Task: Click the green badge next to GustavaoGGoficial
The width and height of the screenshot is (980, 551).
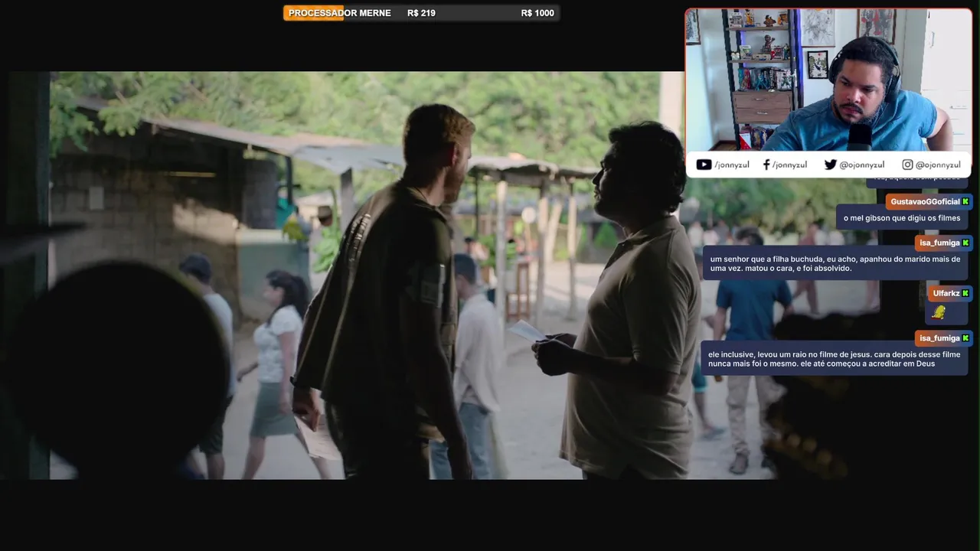Action: click(x=965, y=201)
